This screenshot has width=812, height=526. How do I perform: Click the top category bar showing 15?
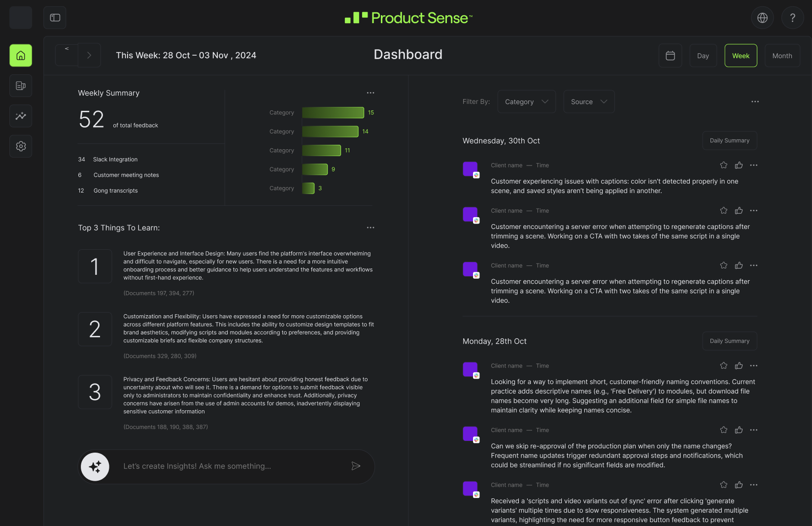click(333, 113)
